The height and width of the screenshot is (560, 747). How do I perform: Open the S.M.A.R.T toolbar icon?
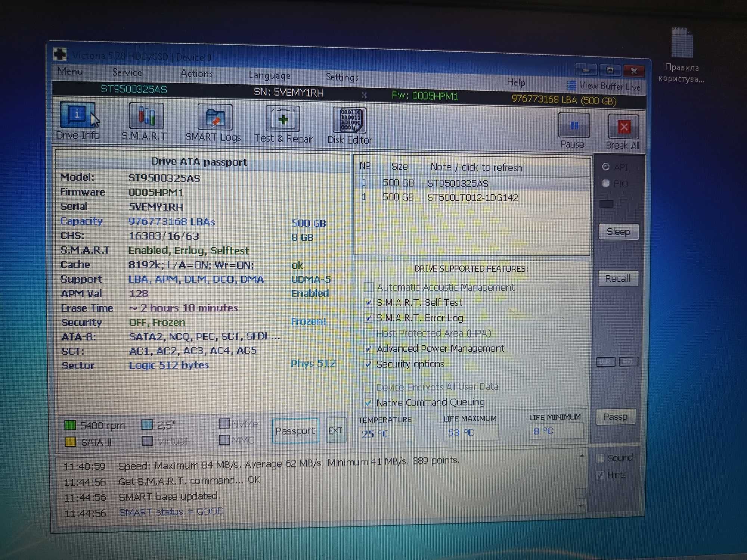(x=146, y=116)
